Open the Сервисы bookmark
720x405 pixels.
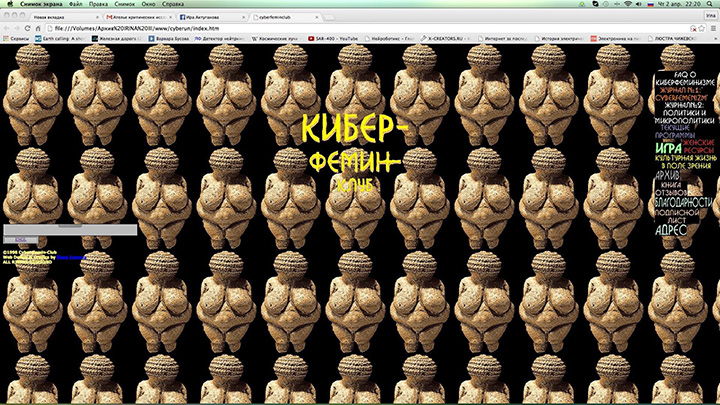click(17, 39)
